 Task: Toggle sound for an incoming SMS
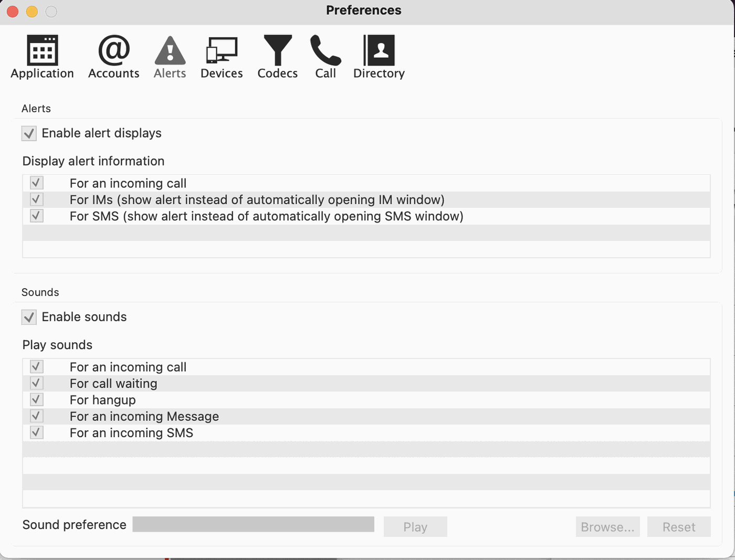pyautogui.click(x=36, y=432)
